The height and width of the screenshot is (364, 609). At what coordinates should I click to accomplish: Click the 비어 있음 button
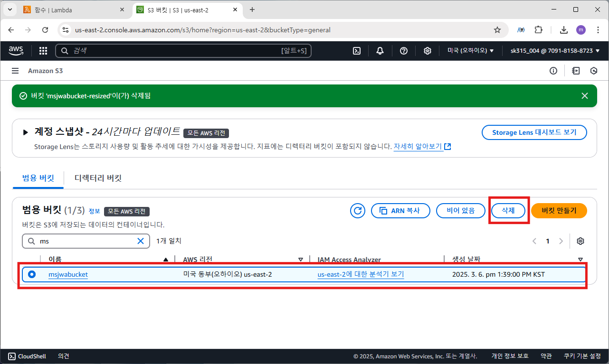tap(461, 211)
